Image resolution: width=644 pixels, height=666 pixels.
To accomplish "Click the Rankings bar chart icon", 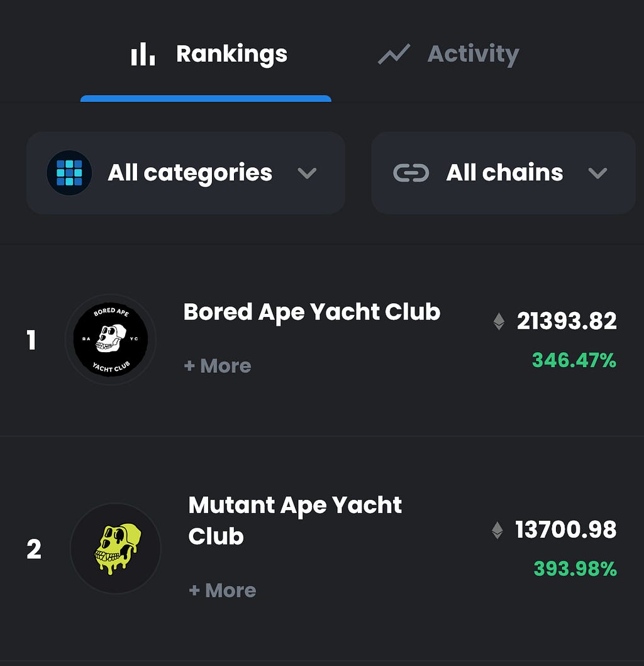I will (143, 54).
